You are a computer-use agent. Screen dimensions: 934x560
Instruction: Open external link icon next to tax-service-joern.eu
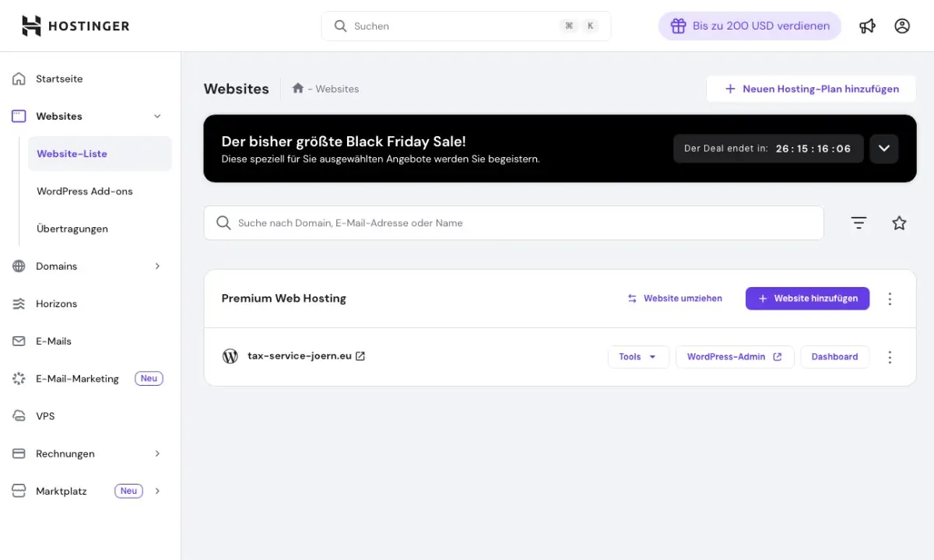pyautogui.click(x=360, y=356)
